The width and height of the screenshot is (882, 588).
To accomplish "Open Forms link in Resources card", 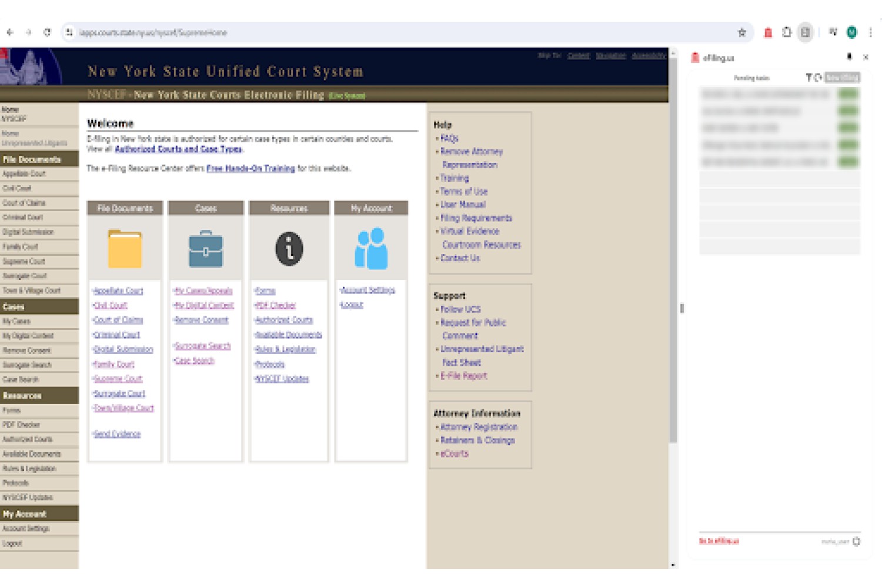I will tap(265, 290).
